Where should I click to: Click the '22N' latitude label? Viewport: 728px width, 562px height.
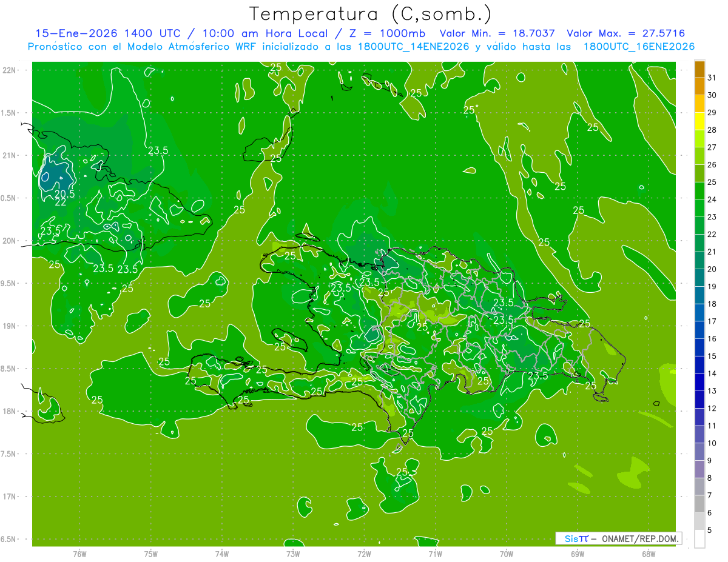[x=10, y=70]
